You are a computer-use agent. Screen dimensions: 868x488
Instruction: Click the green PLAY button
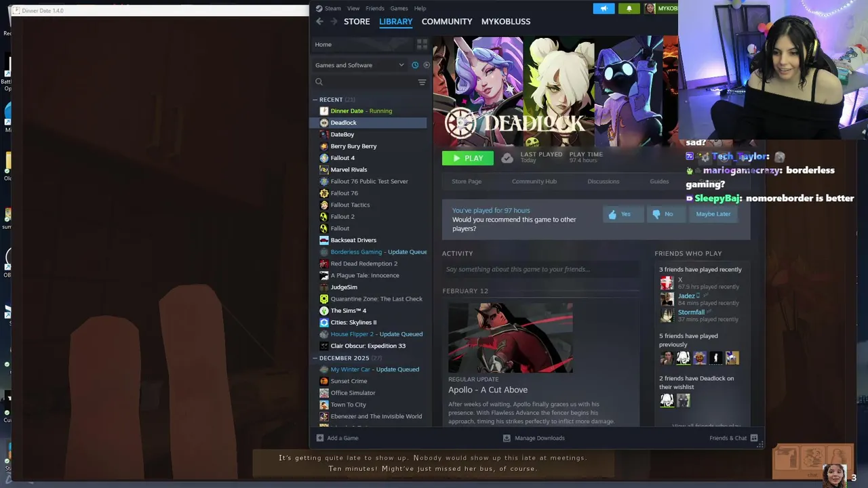(468, 158)
